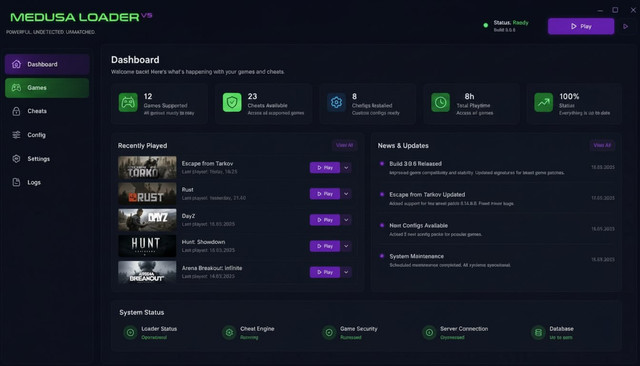This screenshot has width=640, height=366.
Task: Click the Arena Breakout: Infinite title
Action: pos(212,268)
